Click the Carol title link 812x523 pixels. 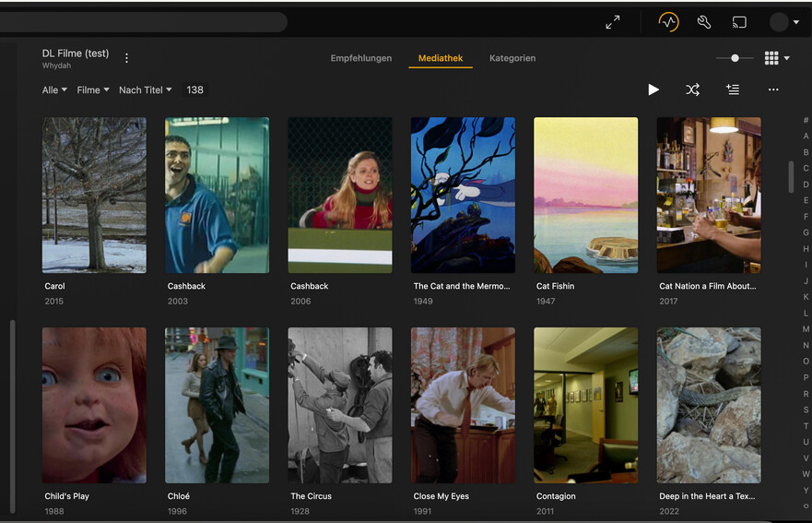[54, 286]
